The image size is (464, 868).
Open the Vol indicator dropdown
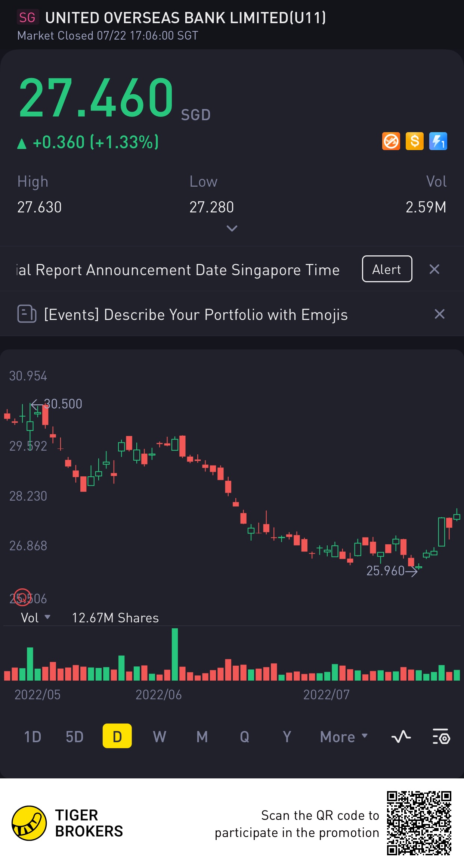35,618
